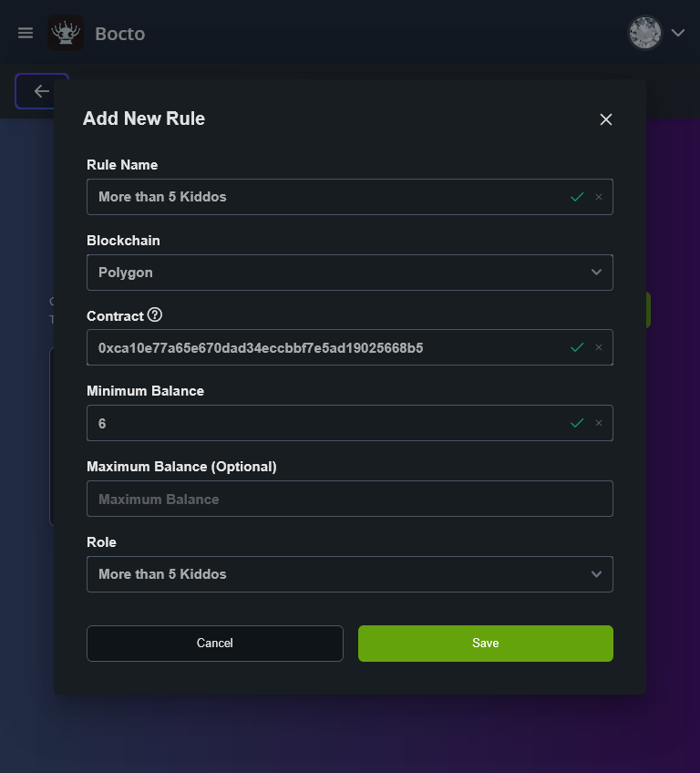
Task: Click the back arrow button
Action: click(x=41, y=91)
